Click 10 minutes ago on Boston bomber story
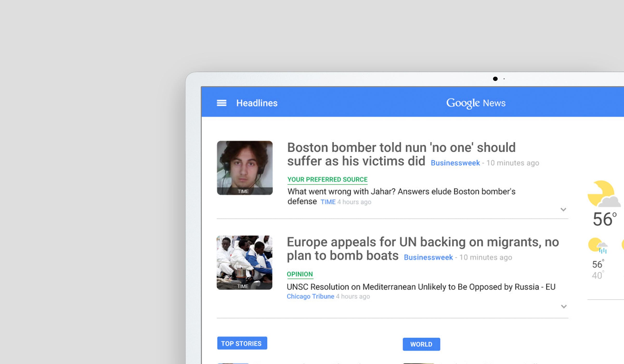624x364 pixels. [x=513, y=163]
